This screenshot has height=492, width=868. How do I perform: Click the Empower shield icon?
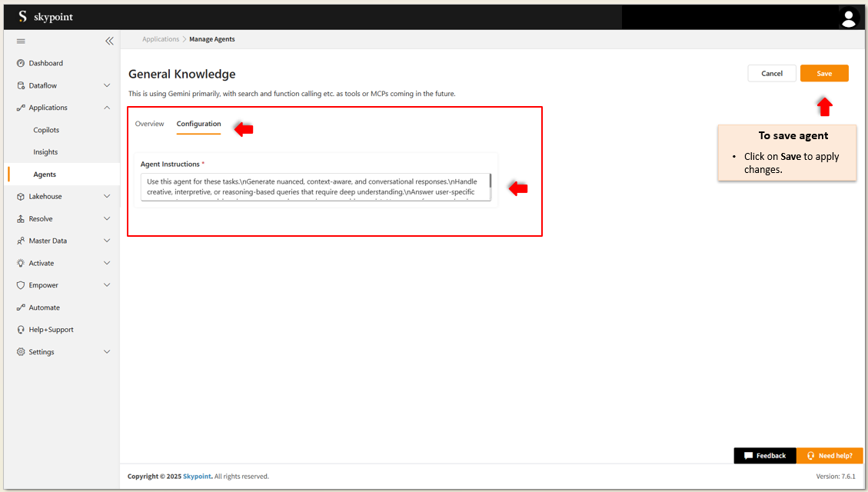(21, 285)
